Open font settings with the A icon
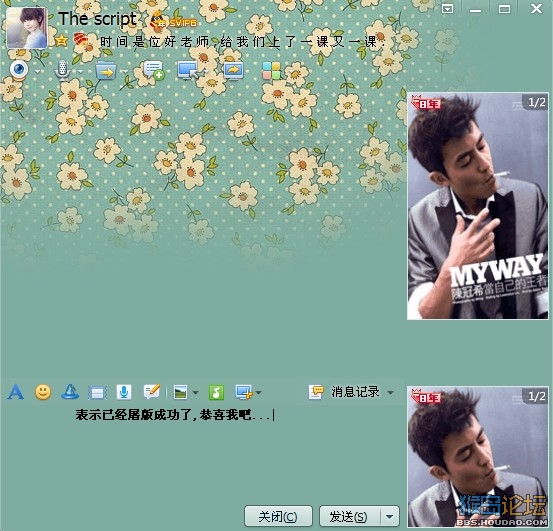The image size is (553, 531). coord(16,392)
